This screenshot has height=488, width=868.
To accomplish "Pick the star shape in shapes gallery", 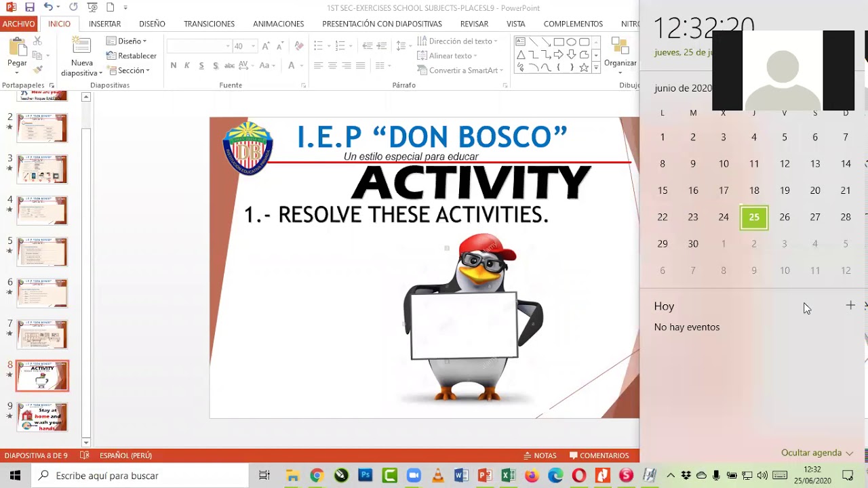I will (584, 68).
